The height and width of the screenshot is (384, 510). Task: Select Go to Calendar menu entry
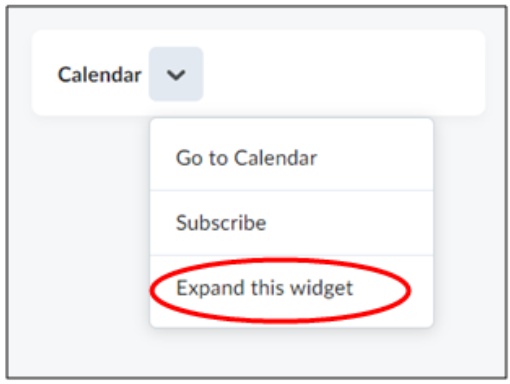pos(291,158)
